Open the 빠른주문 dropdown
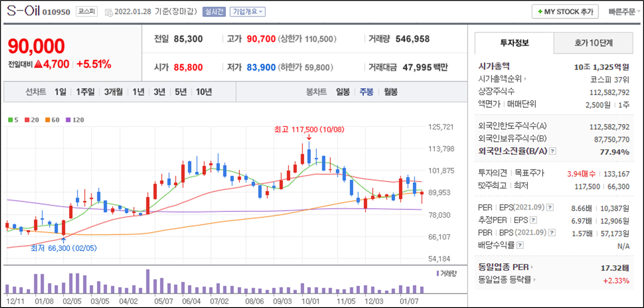 tap(624, 12)
